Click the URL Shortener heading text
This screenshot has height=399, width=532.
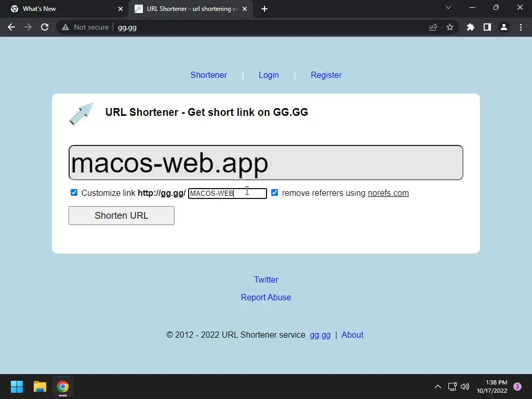click(x=207, y=112)
